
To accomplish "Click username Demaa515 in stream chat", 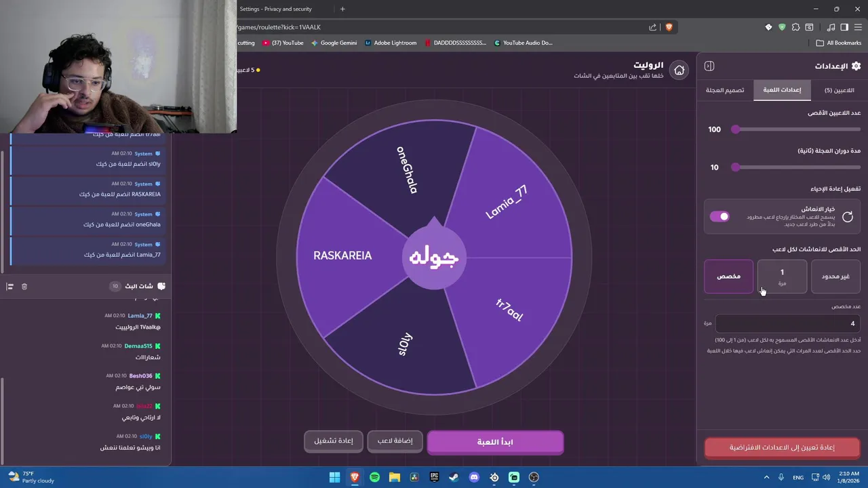I will 138,346.
